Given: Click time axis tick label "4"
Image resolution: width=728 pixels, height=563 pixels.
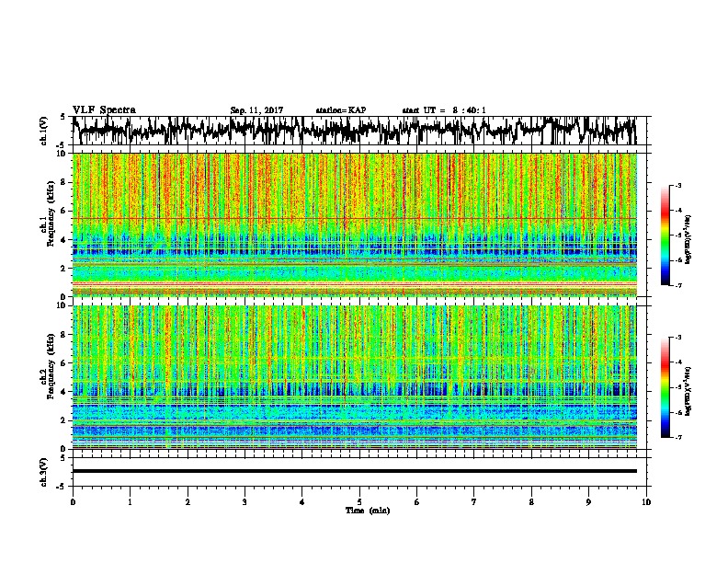Looking at the screenshot, I should 302,502.
